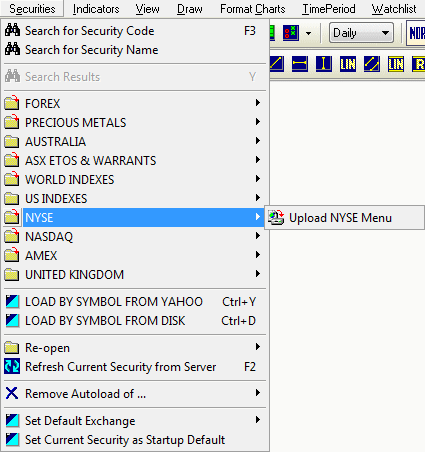Click the blue X Remove Autoload icon
The width and height of the screenshot is (425, 452).
coord(12,393)
